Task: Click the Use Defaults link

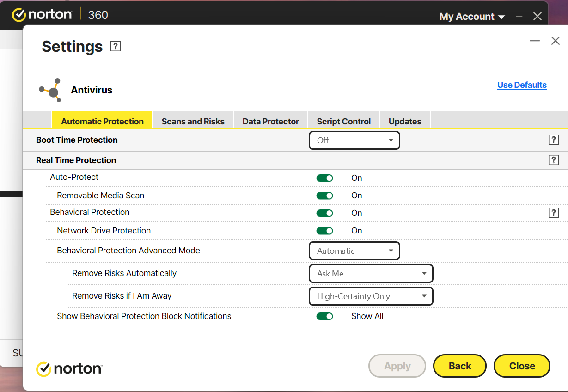Action: [522, 85]
